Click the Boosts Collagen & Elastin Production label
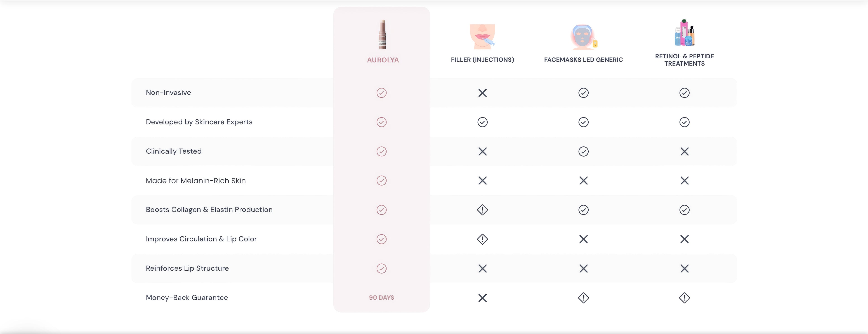This screenshot has width=868, height=334. 209,210
